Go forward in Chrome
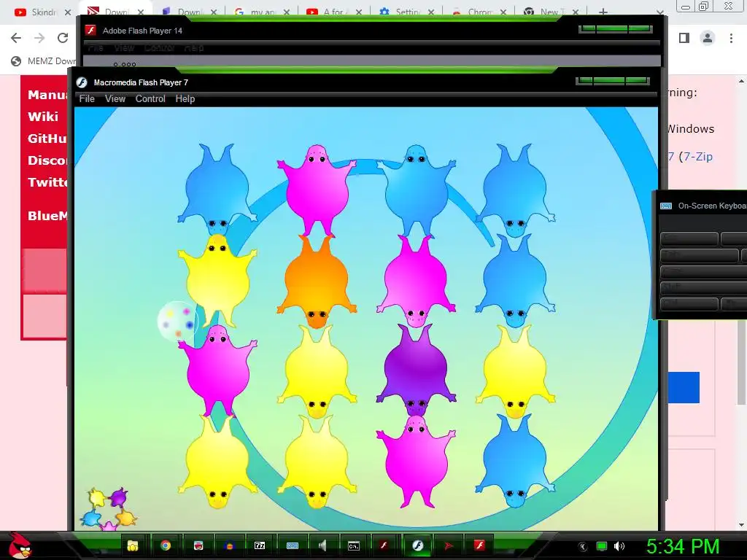Image resolution: width=747 pixels, height=560 pixels. tap(39, 38)
